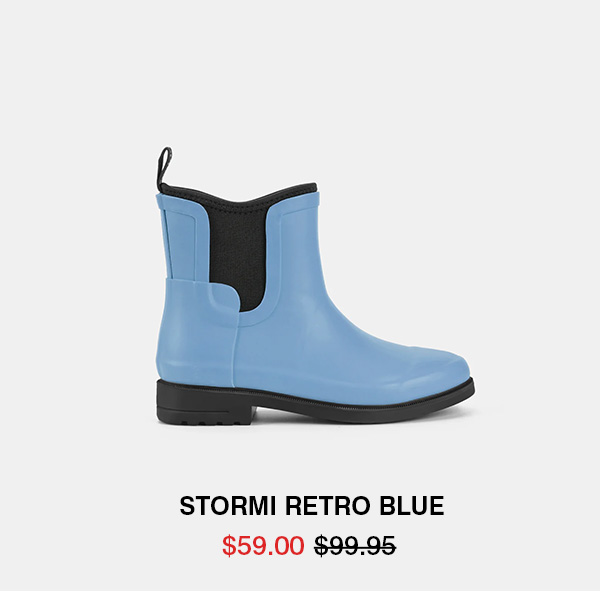This screenshot has height=601, width=600.
Task: Click the word BLUE in the title
Action: (412, 506)
